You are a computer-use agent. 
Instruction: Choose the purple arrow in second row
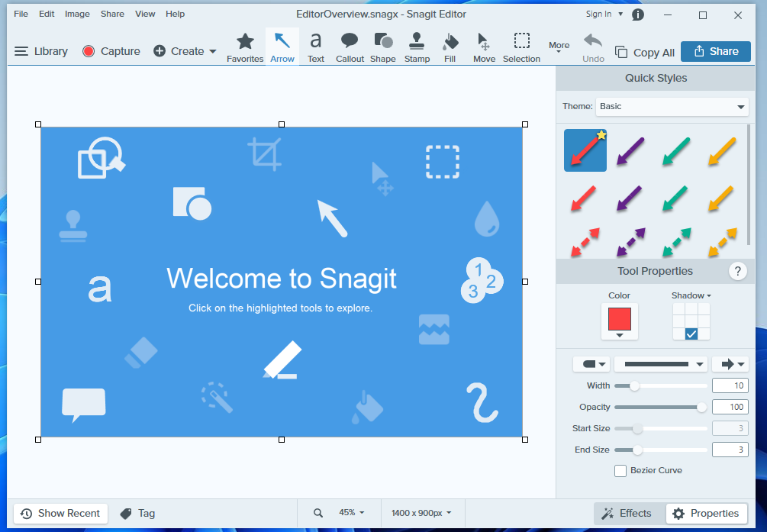click(630, 198)
